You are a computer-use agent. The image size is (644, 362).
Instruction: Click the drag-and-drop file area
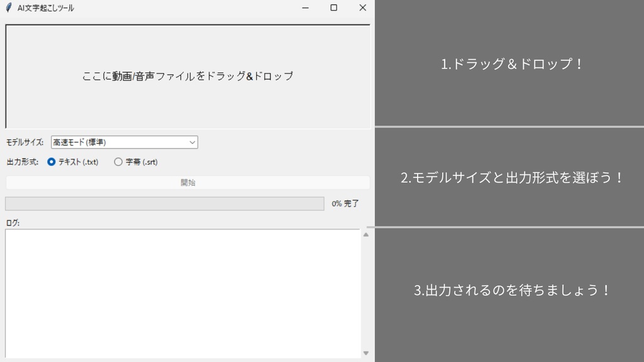(187, 75)
